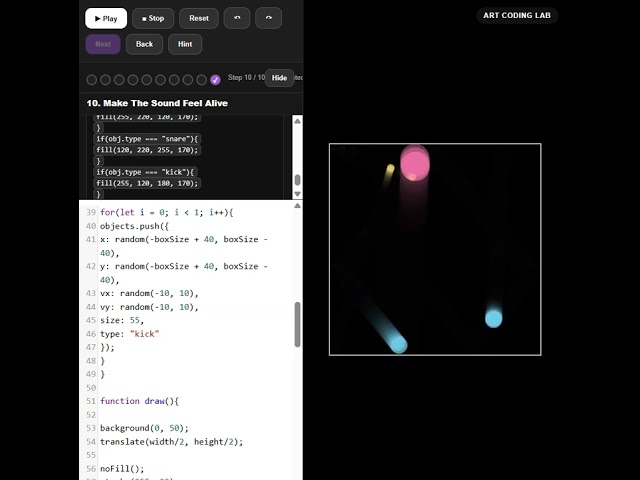Click the Play button
The image size is (640, 480).
coord(106,18)
